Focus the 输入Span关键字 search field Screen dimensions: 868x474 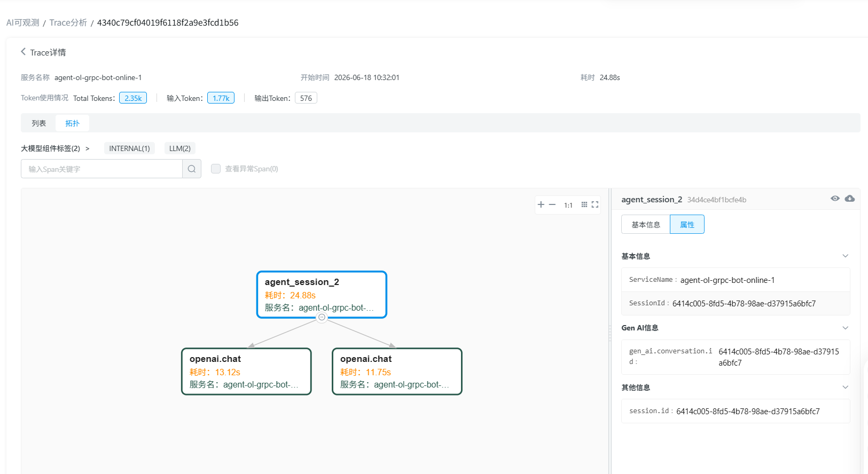tap(102, 169)
